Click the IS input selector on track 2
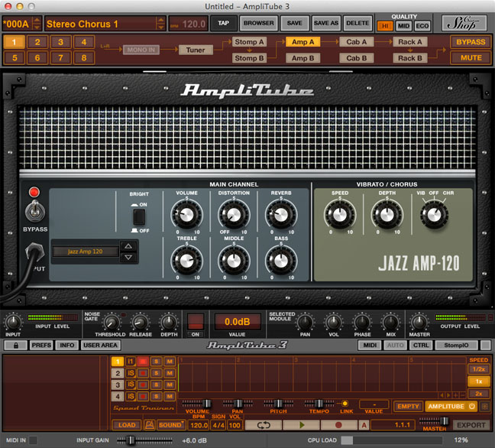The image size is (495, 448). (131, 373)
